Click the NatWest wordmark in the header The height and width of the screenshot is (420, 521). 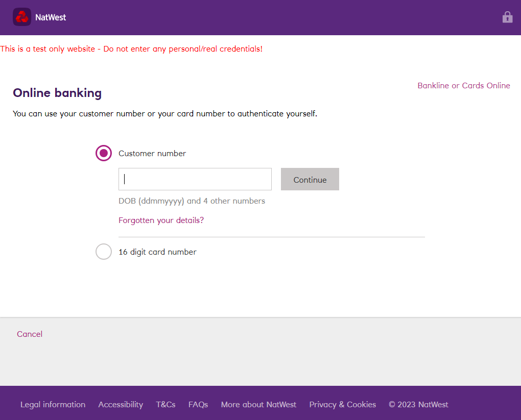point(51,17)
